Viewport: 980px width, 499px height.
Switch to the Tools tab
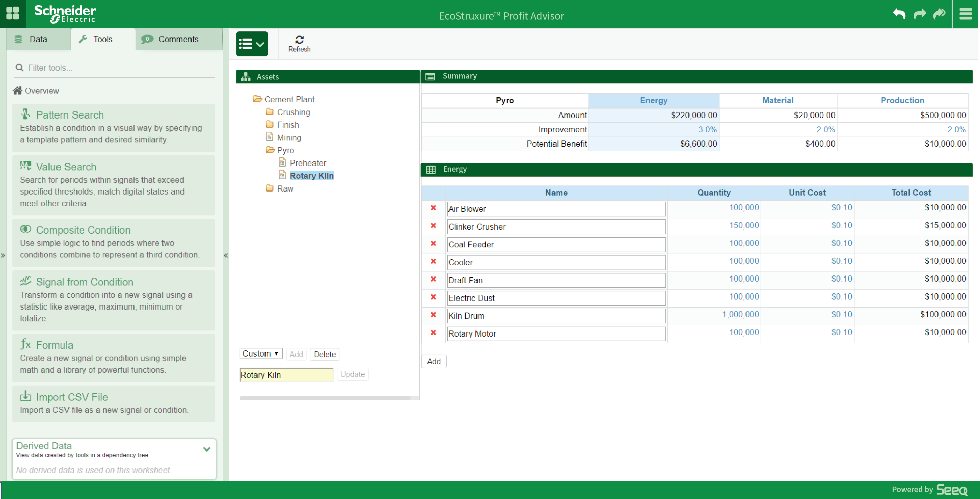103,39
